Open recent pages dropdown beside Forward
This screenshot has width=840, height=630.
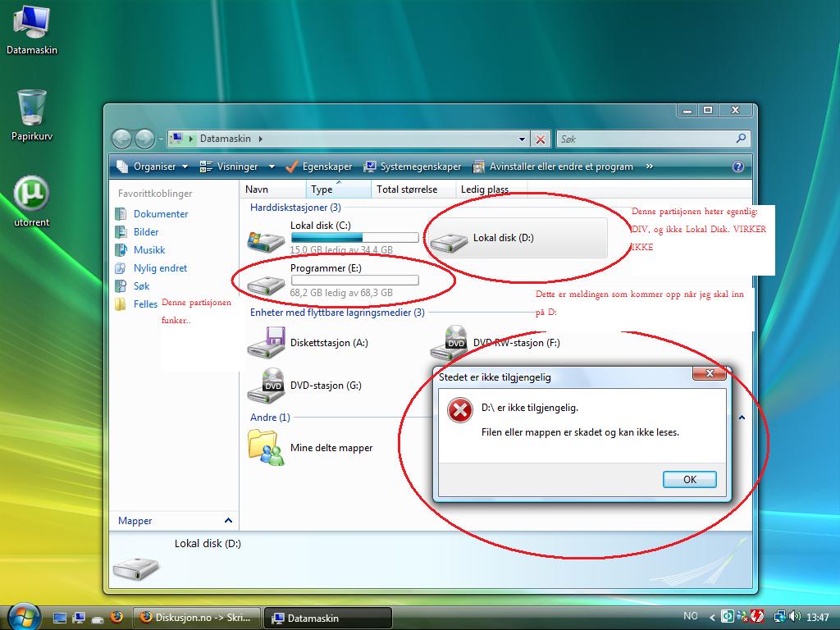click(161, 139)
